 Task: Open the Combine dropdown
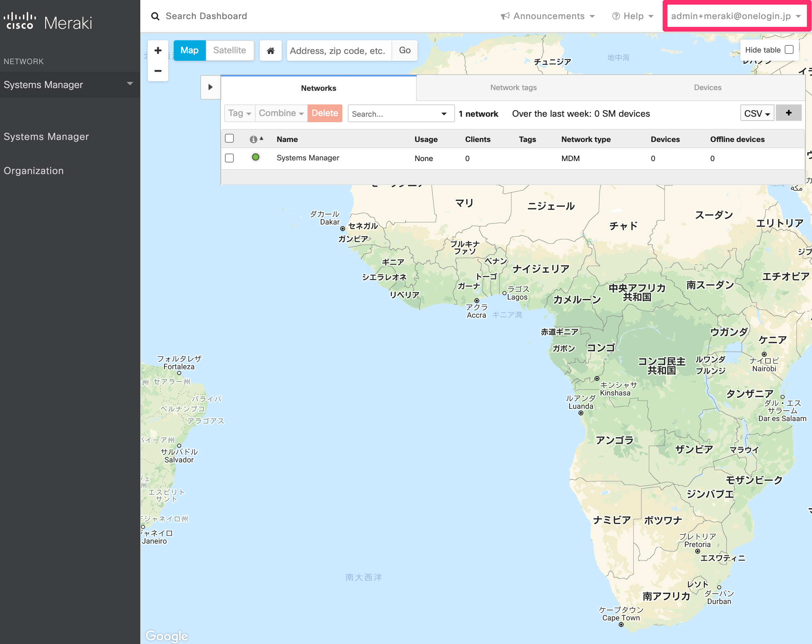pos(281,113)
